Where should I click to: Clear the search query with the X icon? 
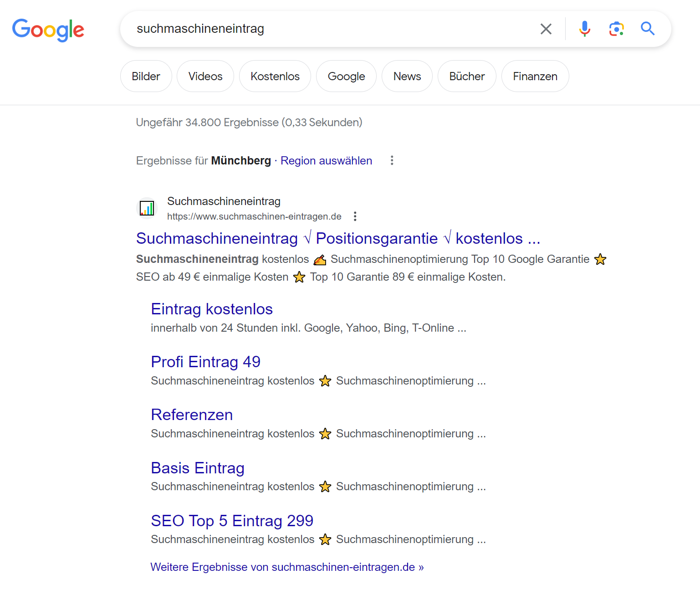click(x=546, y=29)
